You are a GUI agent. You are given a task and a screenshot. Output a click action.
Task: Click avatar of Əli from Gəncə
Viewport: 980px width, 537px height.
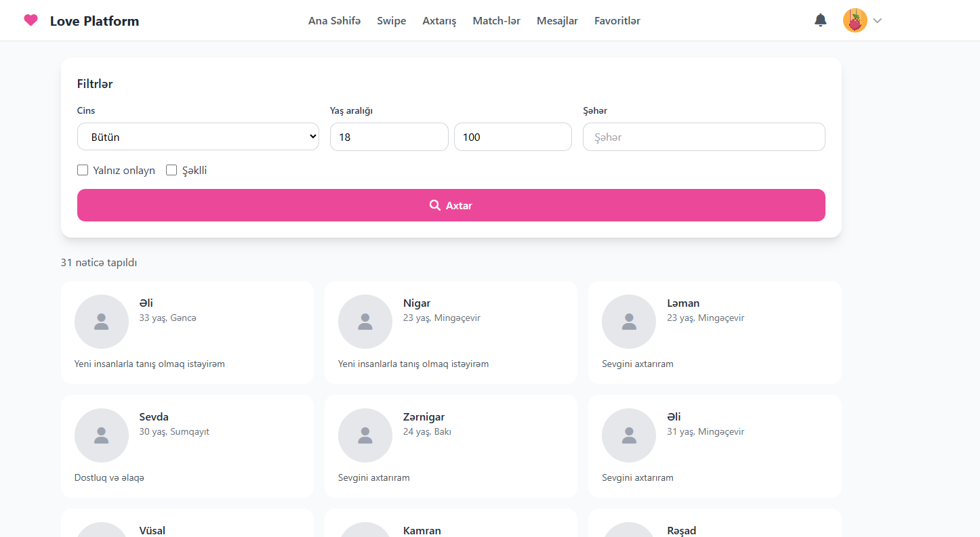(101, 322)
